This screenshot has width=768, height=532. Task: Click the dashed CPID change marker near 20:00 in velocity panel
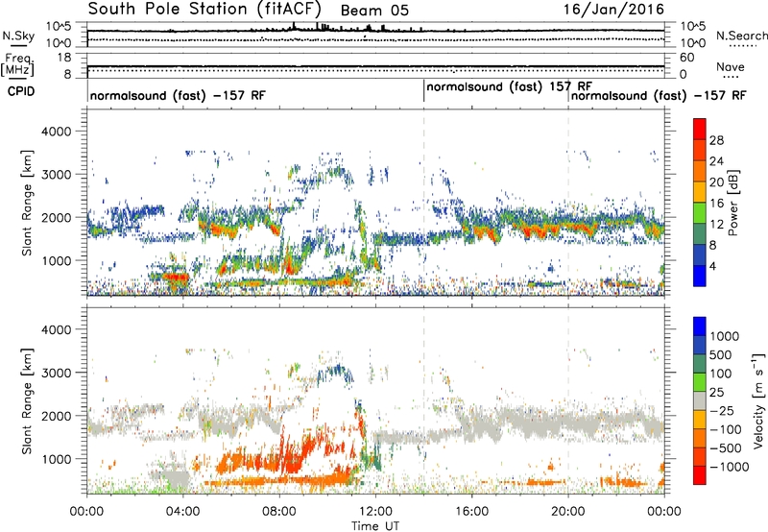click(x=568, y=399)
